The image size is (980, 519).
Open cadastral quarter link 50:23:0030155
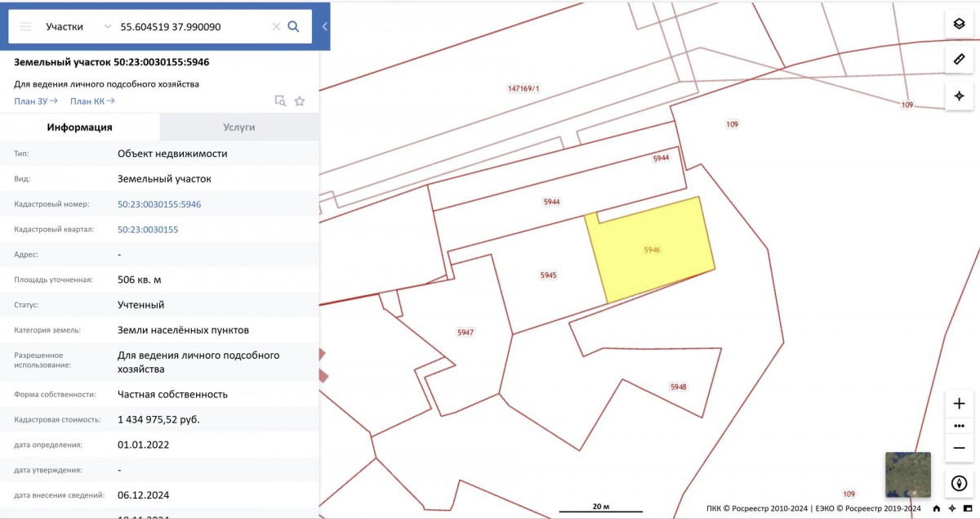point(148,230)
